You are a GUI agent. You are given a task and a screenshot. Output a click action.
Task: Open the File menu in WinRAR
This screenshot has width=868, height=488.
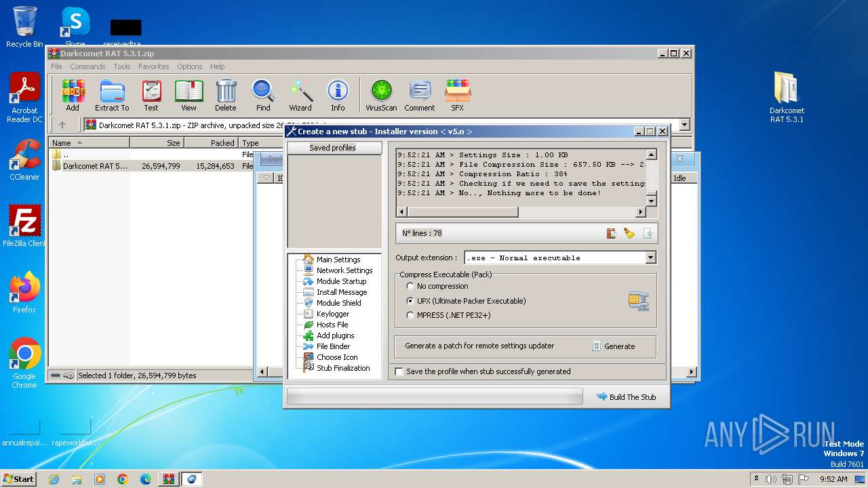click(x=56, y=66)
